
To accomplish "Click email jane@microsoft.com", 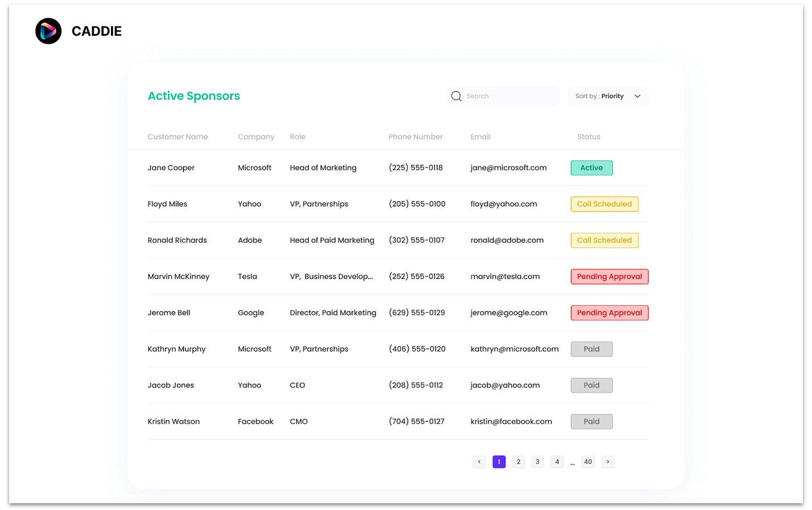I will tap(508, 168).
